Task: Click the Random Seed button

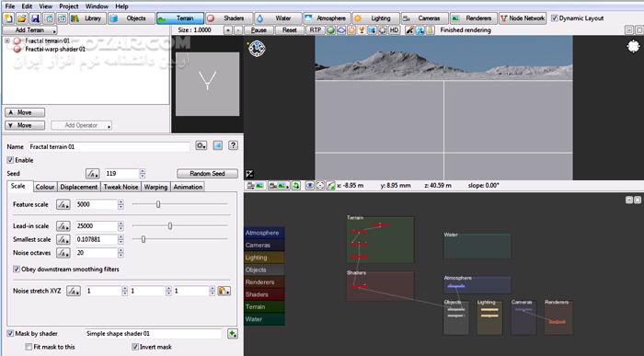Action: point(207,173)
